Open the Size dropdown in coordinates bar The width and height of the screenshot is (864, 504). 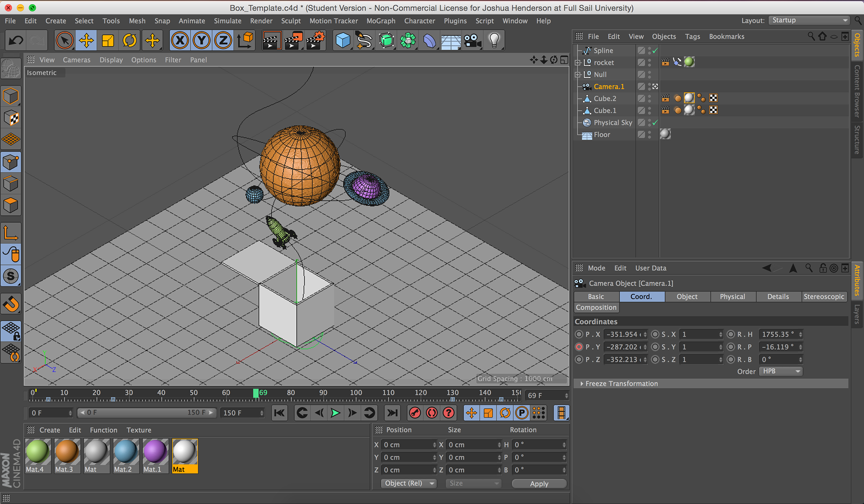(x=473, y=483)
